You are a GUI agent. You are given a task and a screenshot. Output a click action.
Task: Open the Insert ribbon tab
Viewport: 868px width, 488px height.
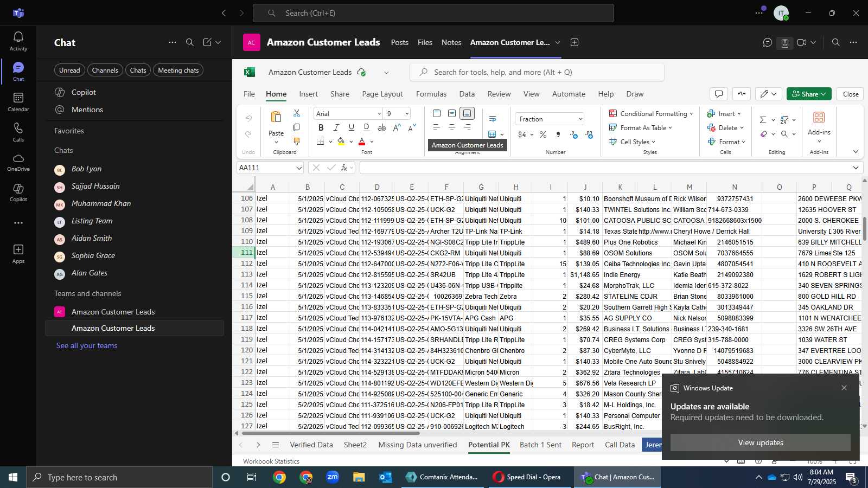point(308,94)
